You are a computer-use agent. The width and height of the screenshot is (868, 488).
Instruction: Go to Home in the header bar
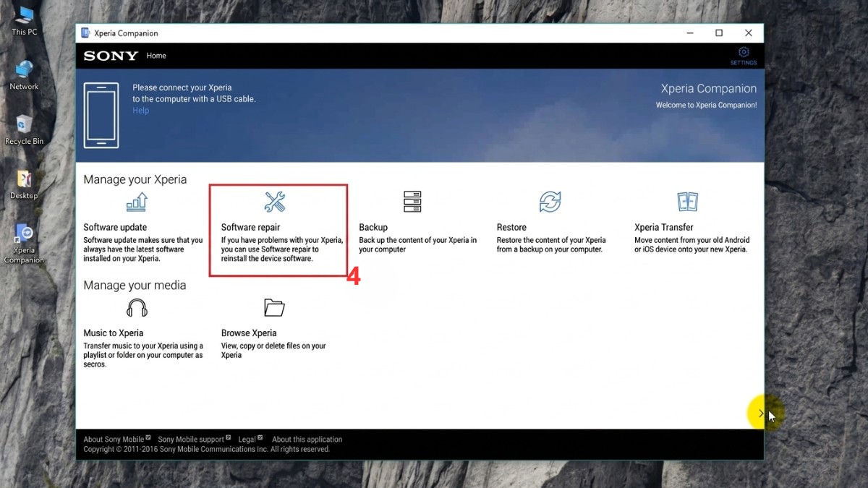[156, 56]
